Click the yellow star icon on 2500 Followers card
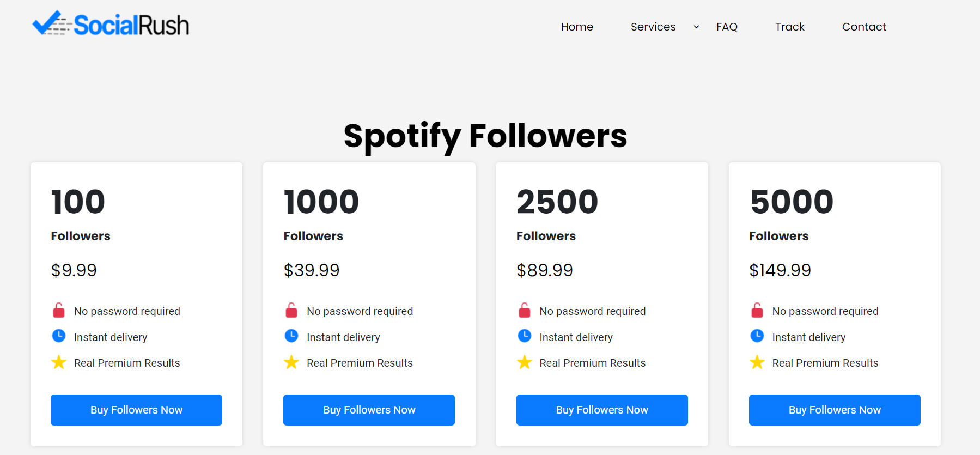Viewport: 980px width, 455px height. coord(524,362)
